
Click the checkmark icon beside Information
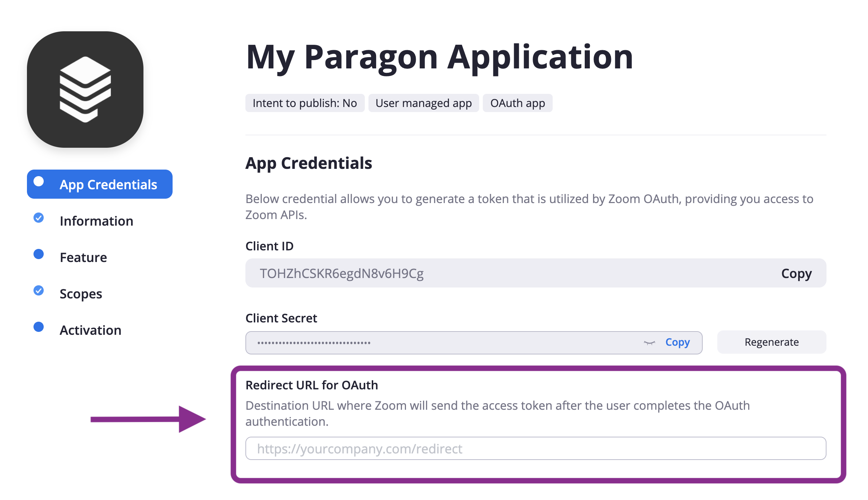click(x=39, y=218)
